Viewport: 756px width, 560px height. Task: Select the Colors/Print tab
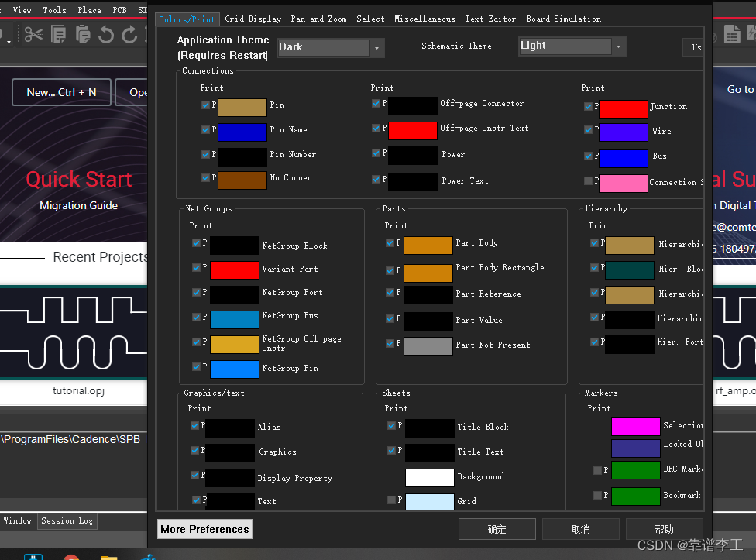pos(187,19)
